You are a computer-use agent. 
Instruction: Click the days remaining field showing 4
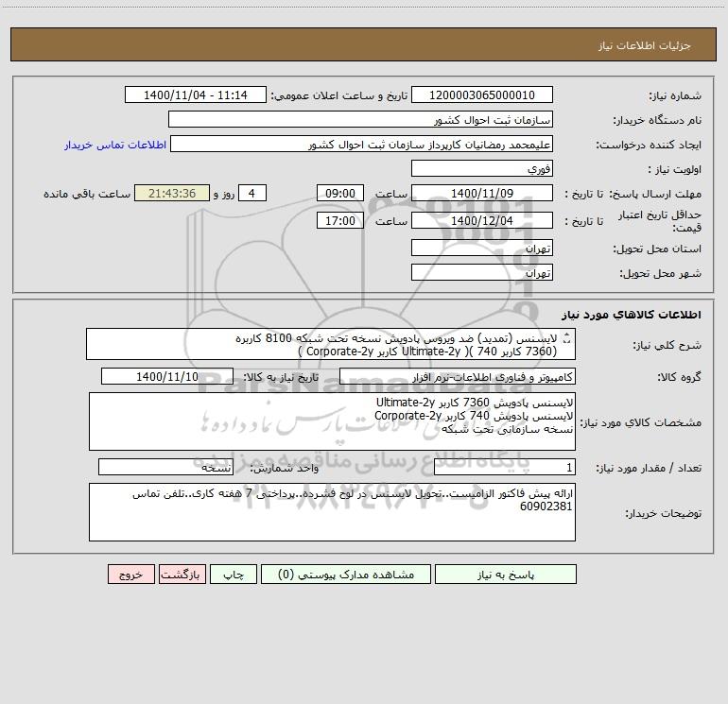point(252,193)
